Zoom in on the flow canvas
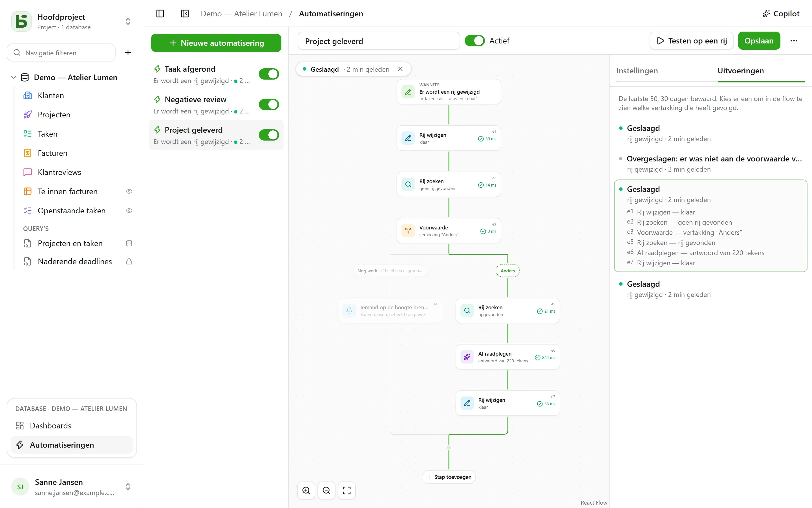The height and width of the screenshot is (508, 812). coord(306,490)
